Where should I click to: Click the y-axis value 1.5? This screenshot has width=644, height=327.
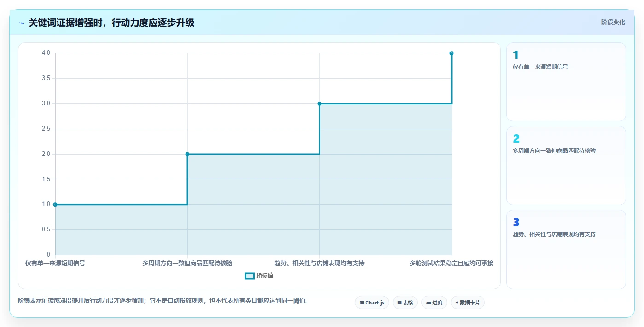46,179
